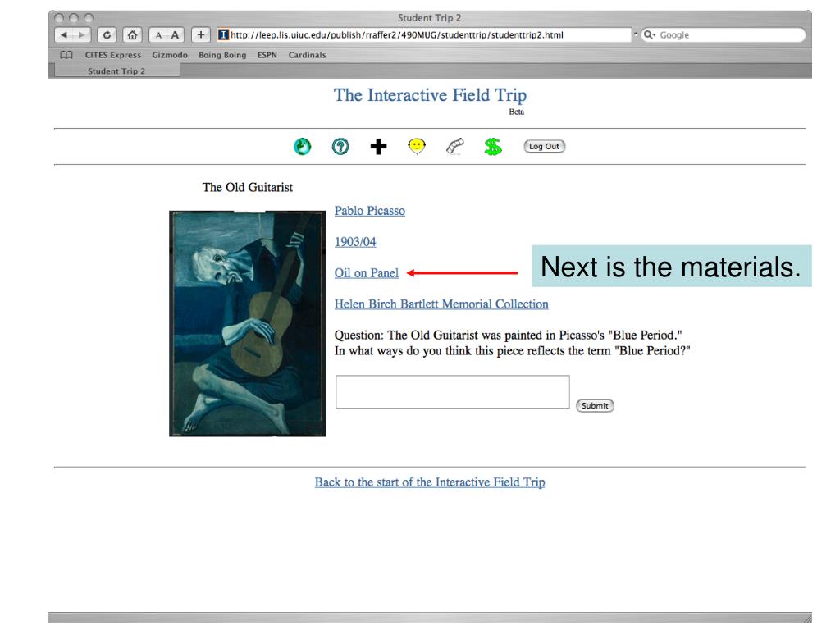
Task: Open the Oil on Panel link
Action: click(367, 272)
